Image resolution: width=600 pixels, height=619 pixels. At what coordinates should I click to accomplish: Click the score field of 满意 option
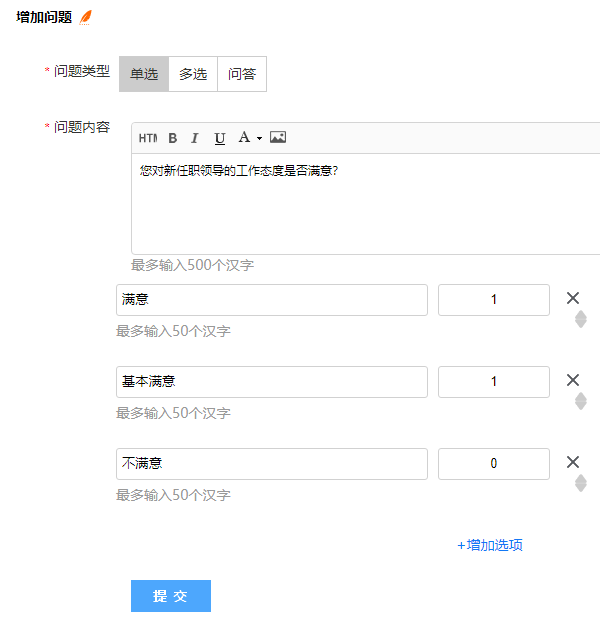[x=494, y=300]
